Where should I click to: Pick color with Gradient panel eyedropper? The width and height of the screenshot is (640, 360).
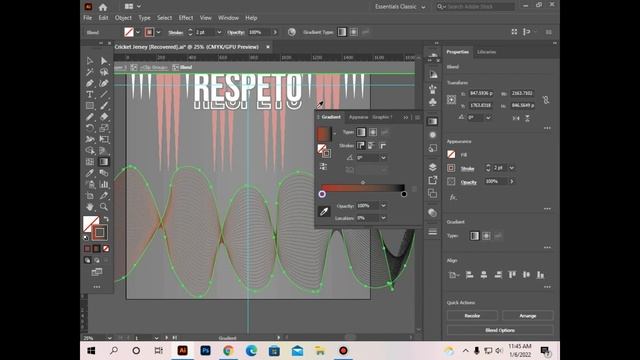coord(324,211)
